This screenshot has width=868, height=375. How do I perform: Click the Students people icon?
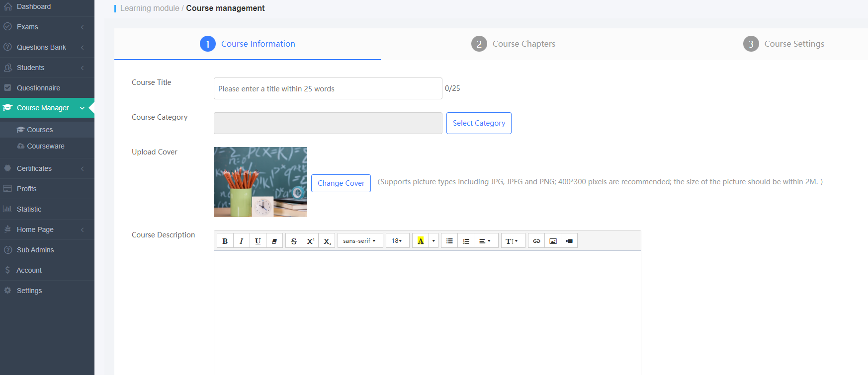tap(8, 68)
